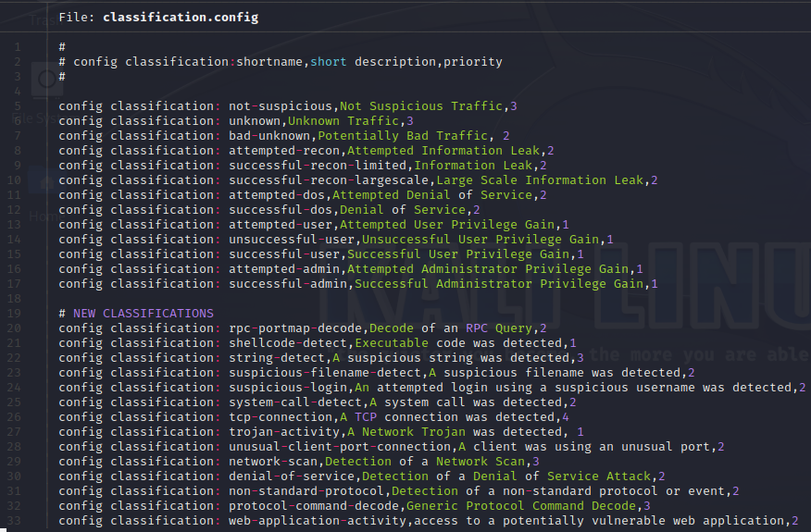Click the 'NEW CLASSIFICATIONS' comment heading
811x532 pixels.
(143, 314)
